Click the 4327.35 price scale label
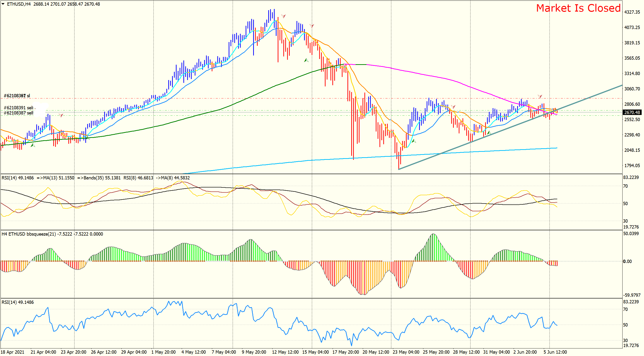 click(632, 12)
